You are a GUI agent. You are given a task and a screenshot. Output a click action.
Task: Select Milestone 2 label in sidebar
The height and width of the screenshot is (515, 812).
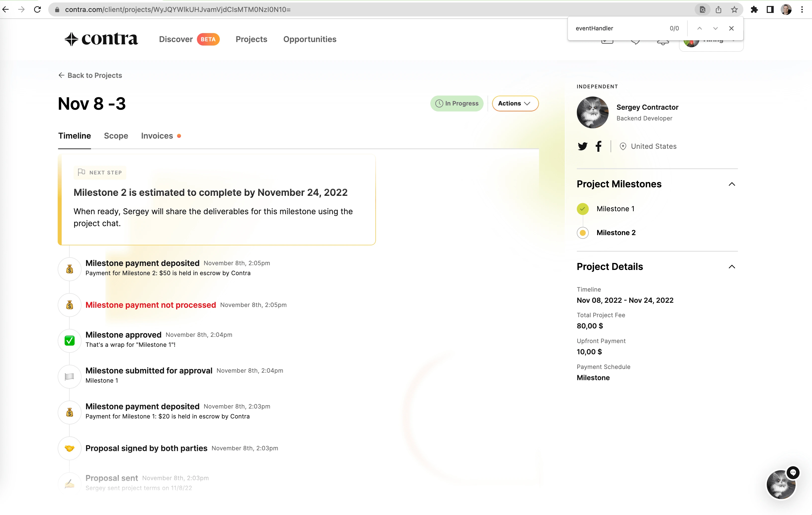tap(616, 233)
